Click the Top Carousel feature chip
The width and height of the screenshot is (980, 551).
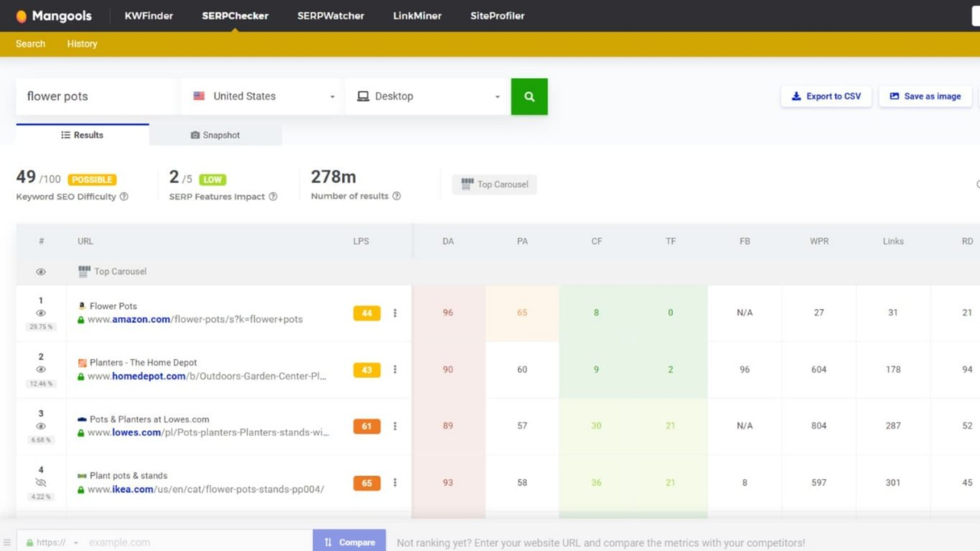click(495, 184)
